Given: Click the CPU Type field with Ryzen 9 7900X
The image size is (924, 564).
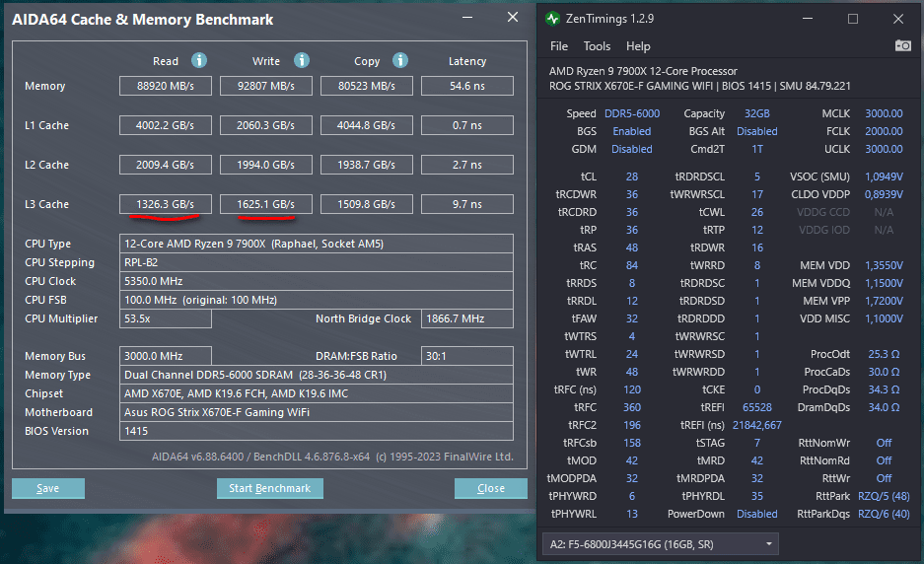Looking at the screenshot, I should click(317, 244).
